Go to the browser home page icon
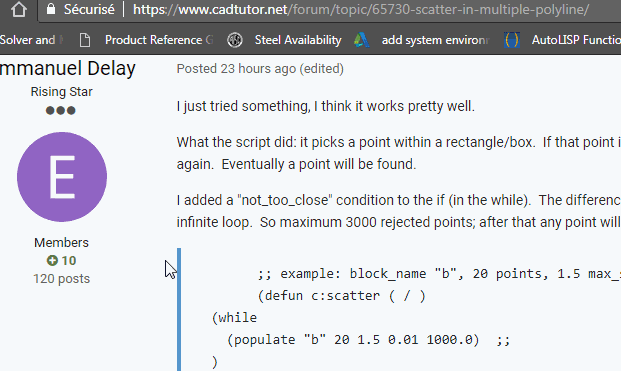Viewport: 621px width, 371px height. pos(19,9)
